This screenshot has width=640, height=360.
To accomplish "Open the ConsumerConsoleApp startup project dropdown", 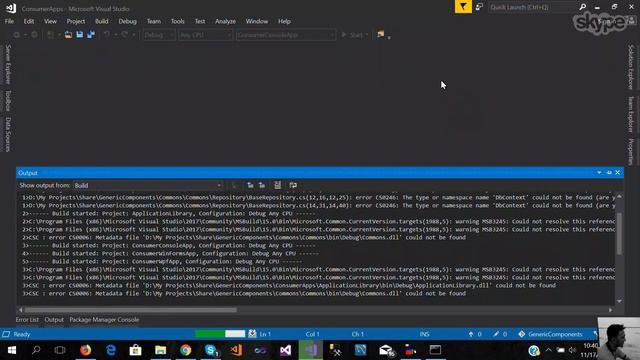I will [286, 35].
